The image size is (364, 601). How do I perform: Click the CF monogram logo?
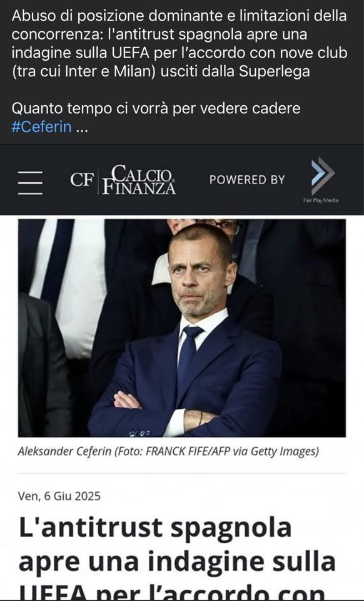tap(82, 180)
